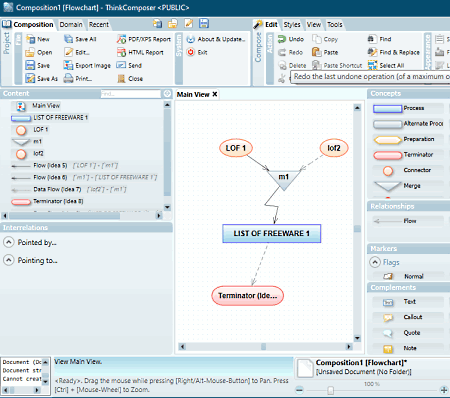Screen dimensions: 450x398
Task: Select Main View in the Content tree
Action: 46,106
